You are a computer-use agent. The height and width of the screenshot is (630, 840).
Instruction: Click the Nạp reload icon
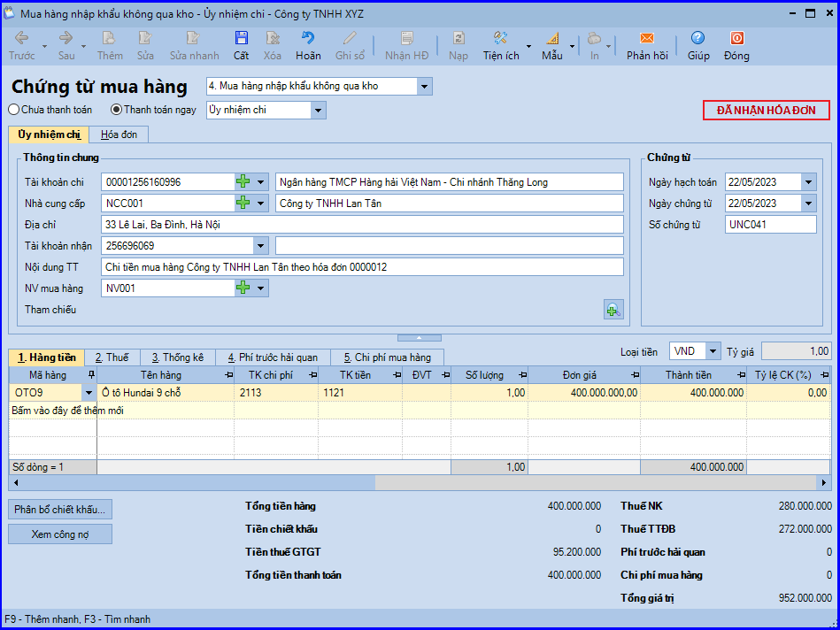[x=459, y=37]
